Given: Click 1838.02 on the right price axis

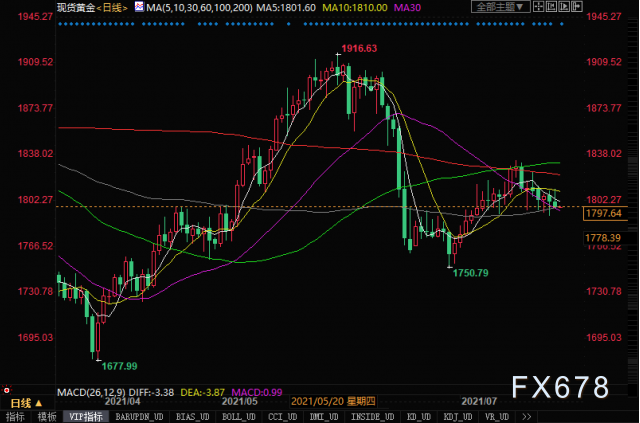Looking at the screenshot, I should 604,154.
